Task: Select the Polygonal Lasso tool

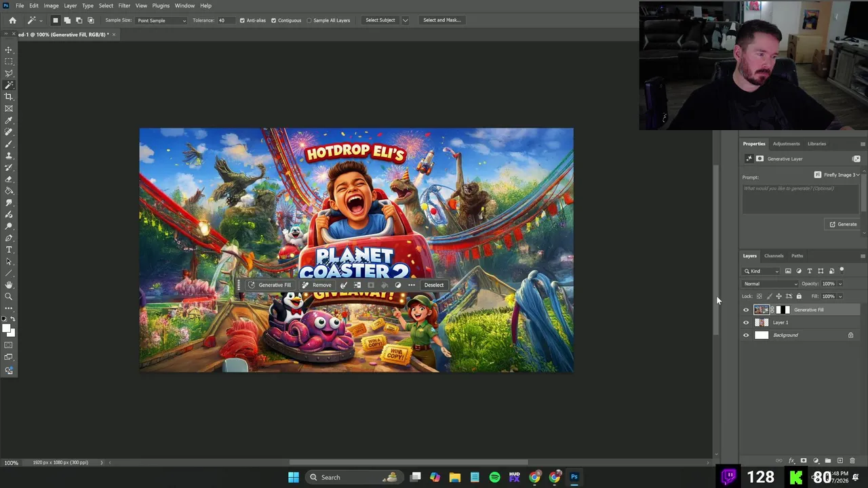Action: click(9, 73)
